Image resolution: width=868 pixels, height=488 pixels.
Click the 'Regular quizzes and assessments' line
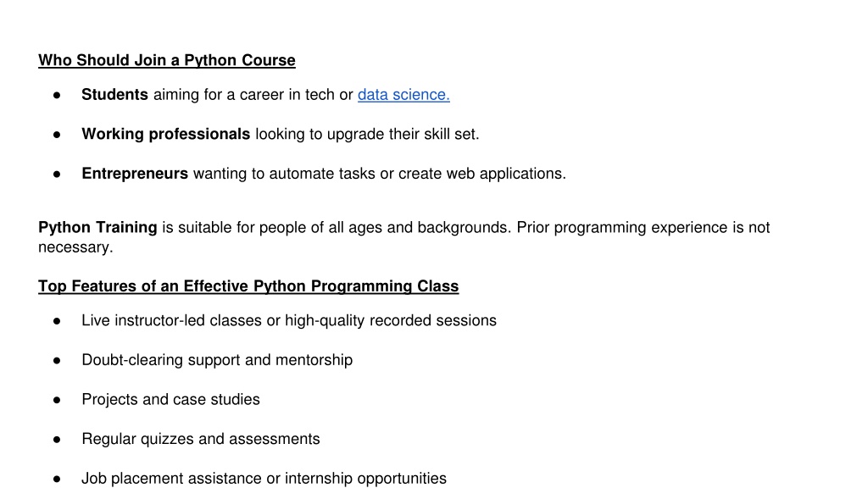click(201, 439)
